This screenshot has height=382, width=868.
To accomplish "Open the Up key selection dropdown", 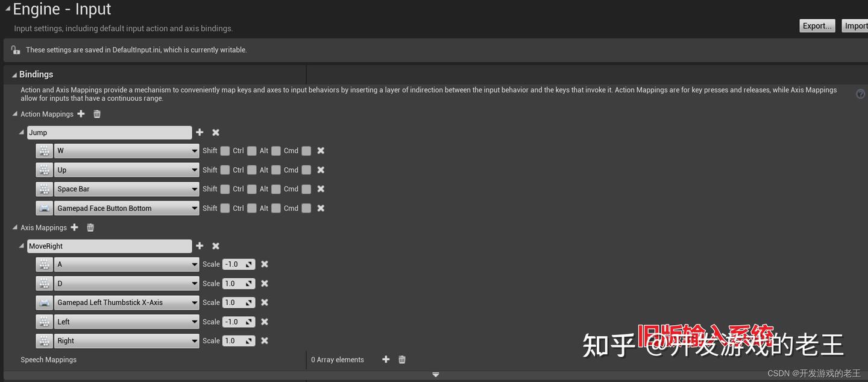I will [193, 170].
